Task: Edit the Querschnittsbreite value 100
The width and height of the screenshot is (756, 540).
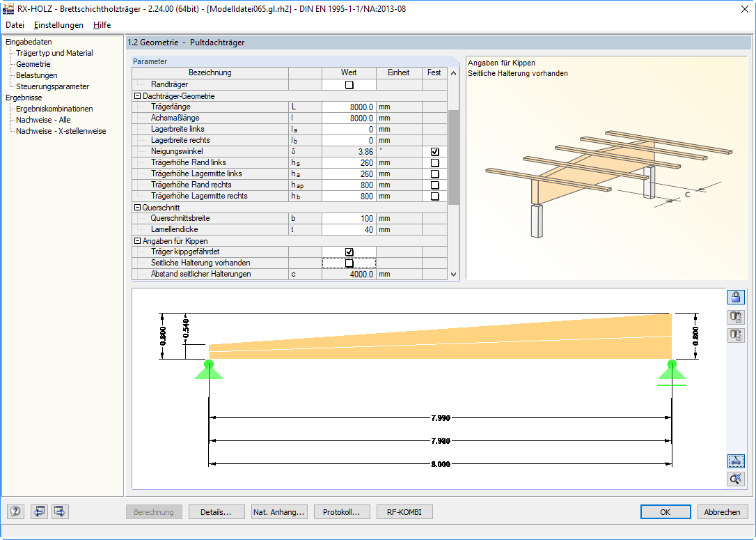Action: 349,219
